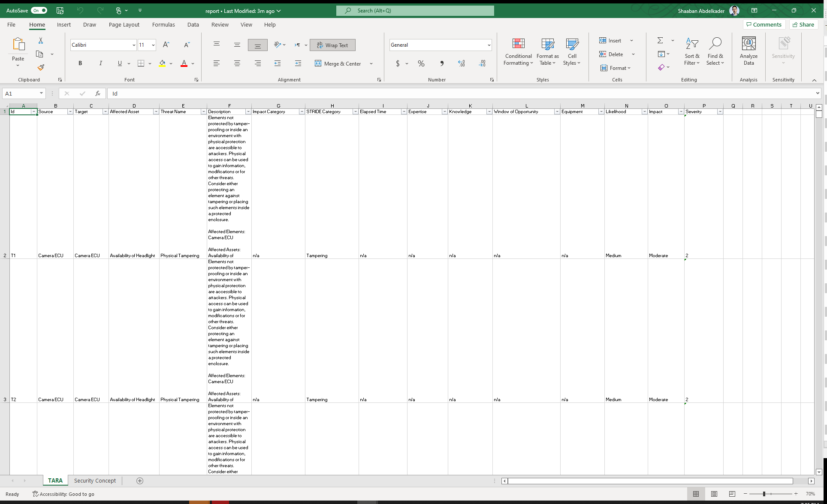
Task: Click inside the formula bar
Action: [x=300, y=93]
